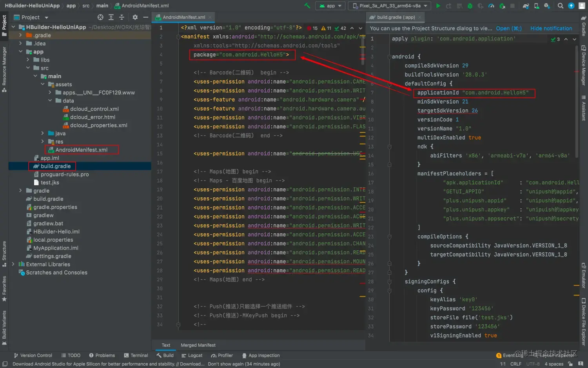Viewport: 588px width, 368px height.
Task: Select build.gradle under app in tree
Action: click(x=56, y=166)
